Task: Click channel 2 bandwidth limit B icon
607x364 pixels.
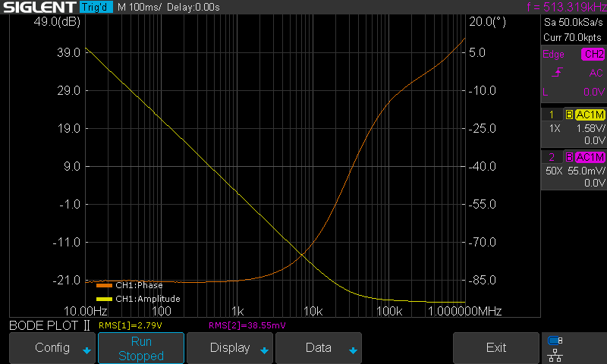Action: click(569, 158)
